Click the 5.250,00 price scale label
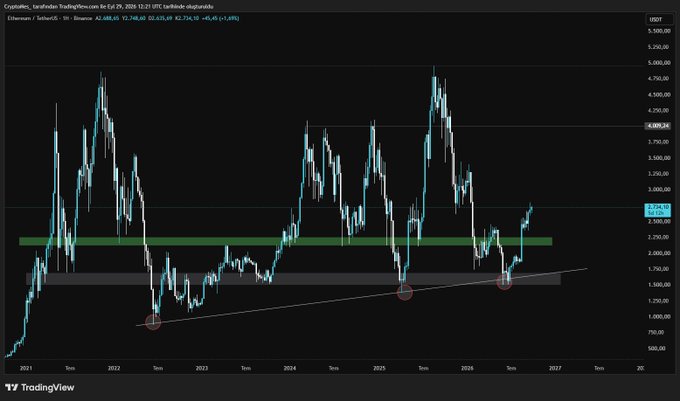 click(x=658, y=47)
